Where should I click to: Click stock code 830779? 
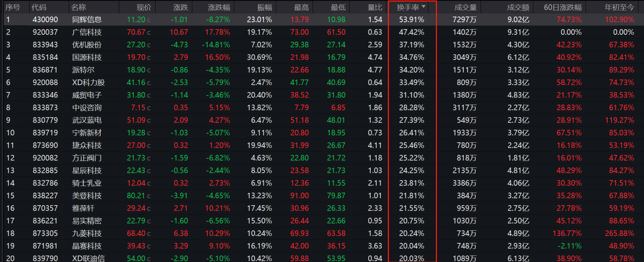coord(45,120)
